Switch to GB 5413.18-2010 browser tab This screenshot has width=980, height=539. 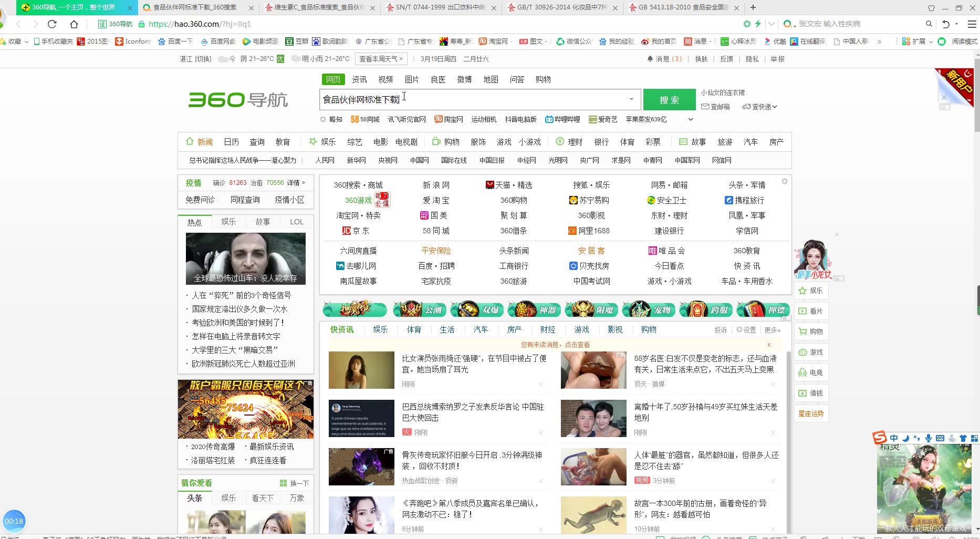point(684,7)
